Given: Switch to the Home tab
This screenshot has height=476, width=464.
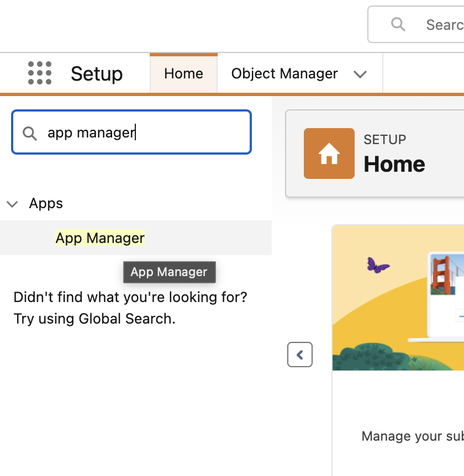Looking at the screenshot, I should tap(183, 73).
